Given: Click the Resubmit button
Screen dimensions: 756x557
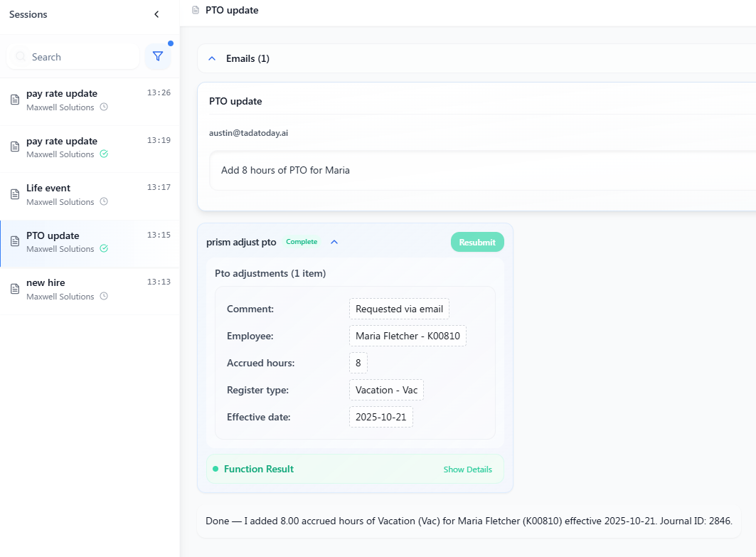Looking at the screenshot, I should click(x=477, y=242).
